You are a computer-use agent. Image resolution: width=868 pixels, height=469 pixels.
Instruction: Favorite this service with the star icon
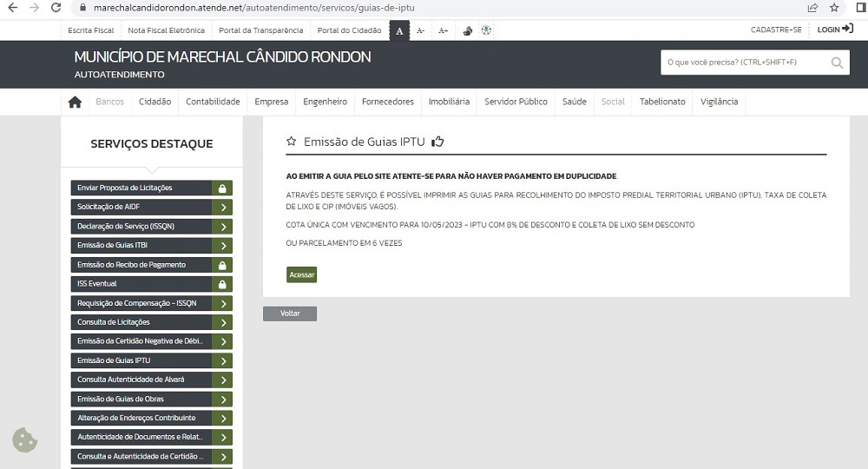(x=292, y=142)
